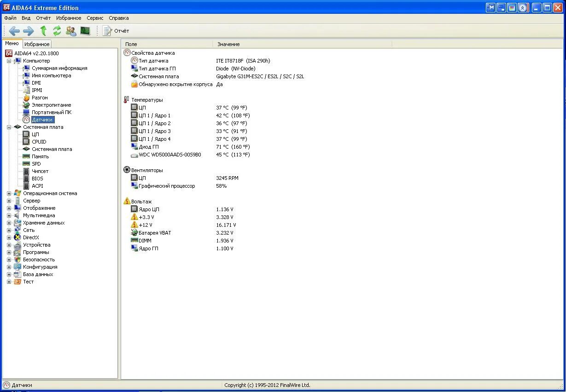Image resolution: width=566 pixels, height=392 pixels.
Task: Open the SPD tree icon
Action: pyautogui.click(x=26, y=164)
